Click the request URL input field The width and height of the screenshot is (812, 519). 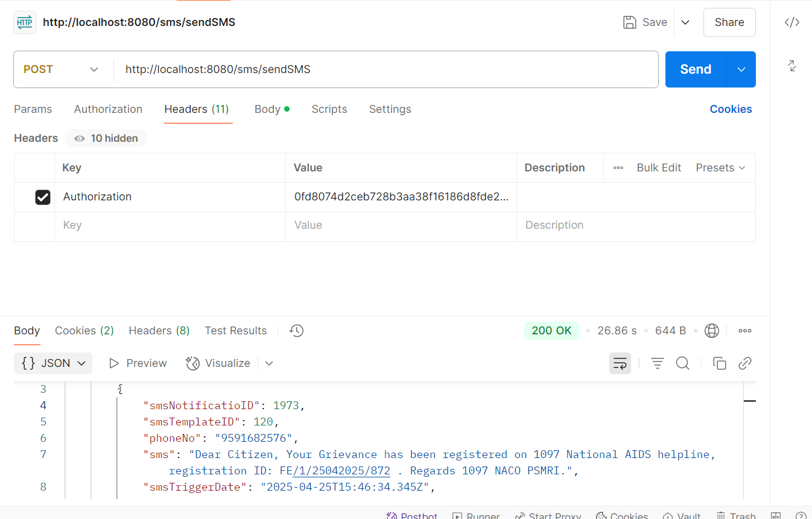pos(386,69)
